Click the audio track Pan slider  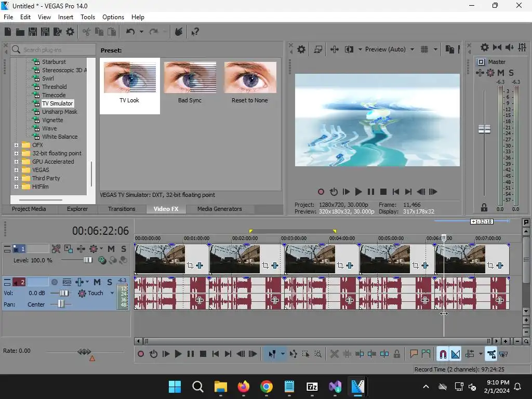coord(61,304)
